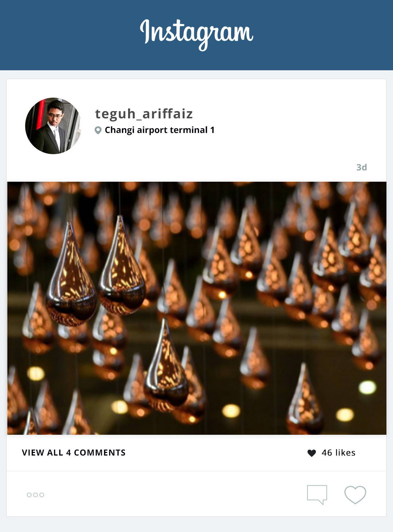This screenshot has height=532, width=393.
Task: Click the filled black heart beside likes
Action: click(x=312, y=453)
